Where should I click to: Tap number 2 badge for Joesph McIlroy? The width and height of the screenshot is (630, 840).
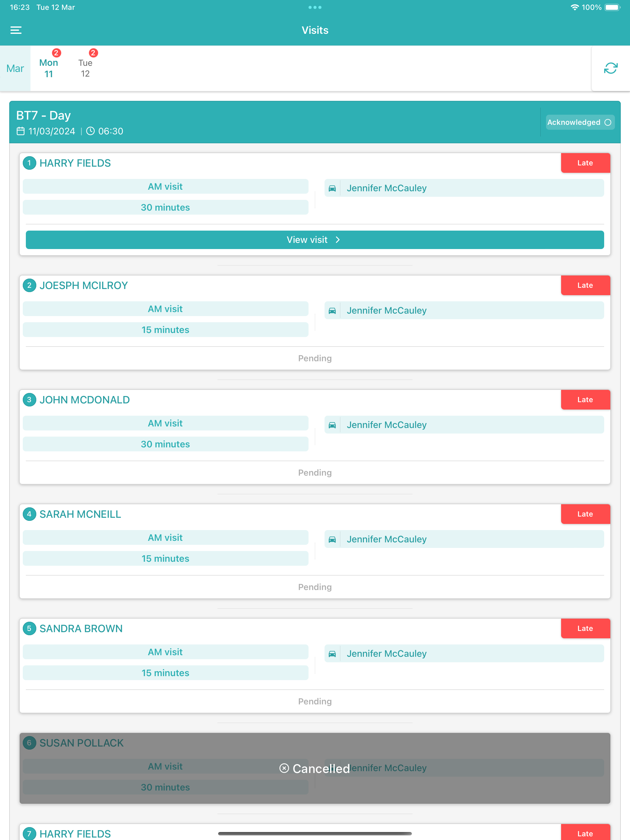(29, 285)
